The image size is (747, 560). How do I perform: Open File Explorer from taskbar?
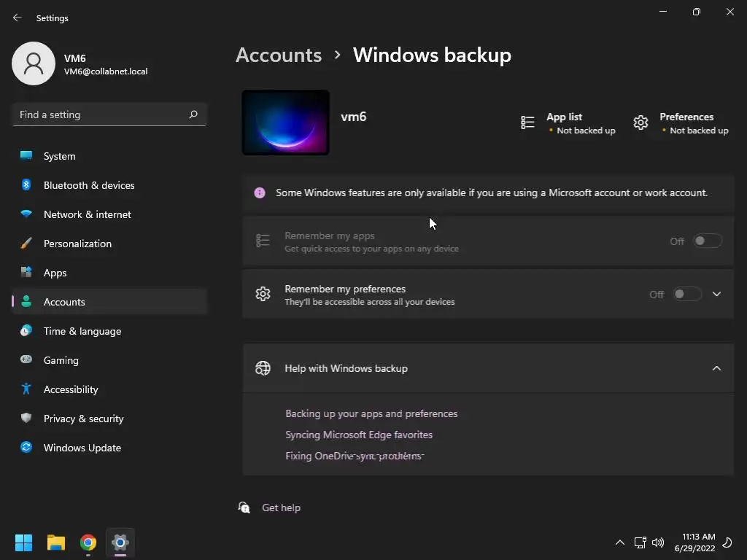click(56, 542)
